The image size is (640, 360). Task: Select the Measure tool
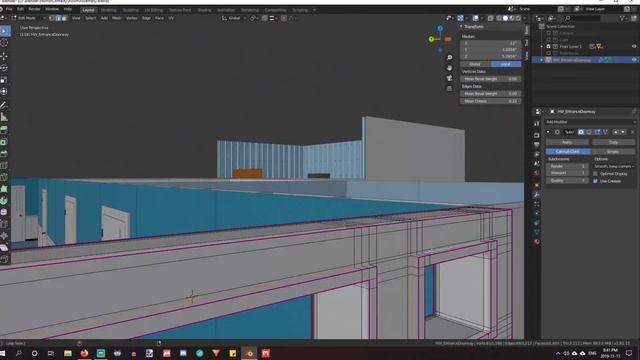4,117
